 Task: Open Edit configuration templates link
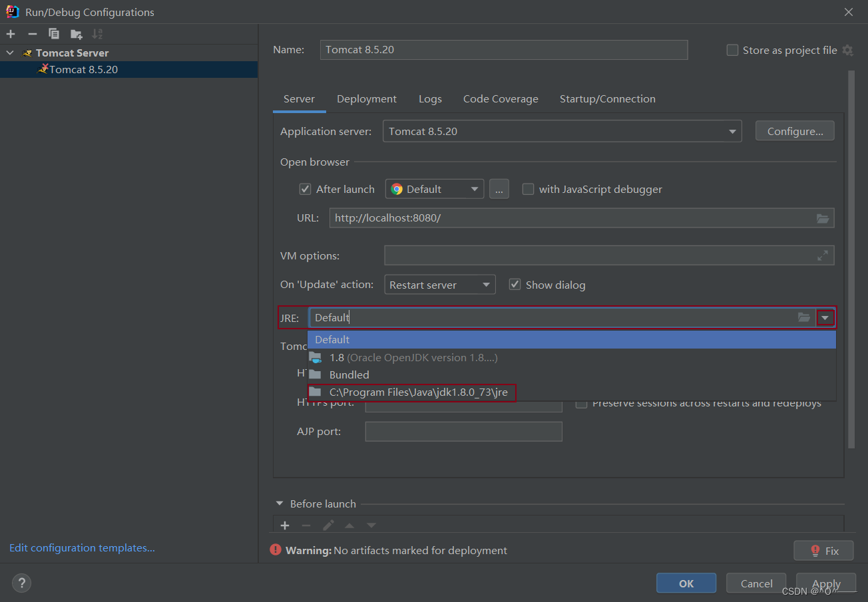point(82,548)
